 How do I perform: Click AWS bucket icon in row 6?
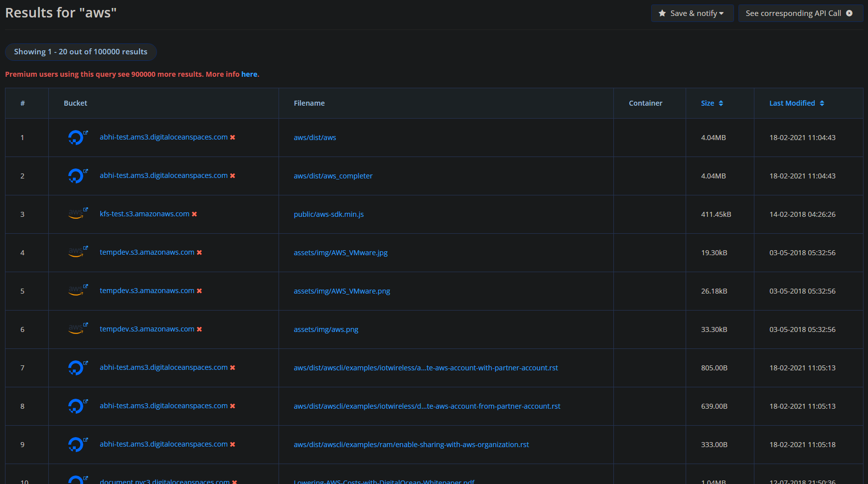point(76,329)
